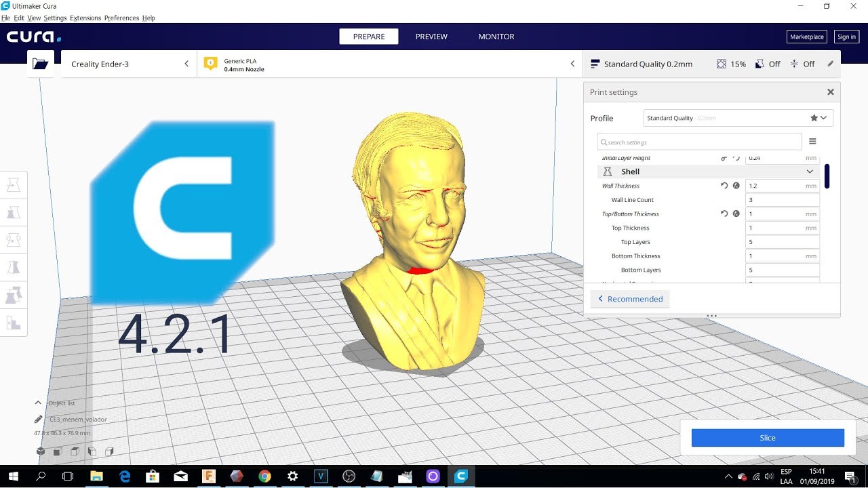Click the Top/Bottom Thickness formula icon
The width and height of the screenshot is (868, 488).
(x=736, y=213)
